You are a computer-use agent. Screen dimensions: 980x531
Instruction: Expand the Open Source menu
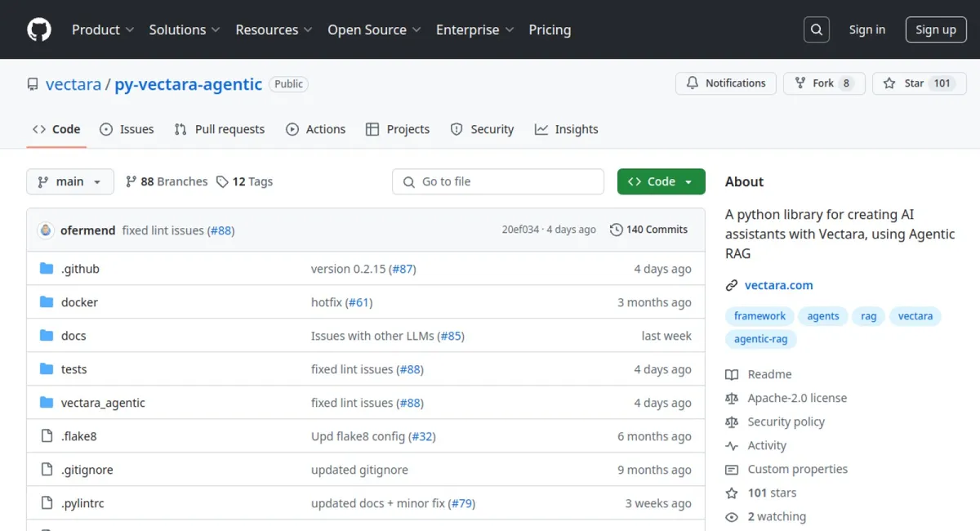click(x=375, y=29)
